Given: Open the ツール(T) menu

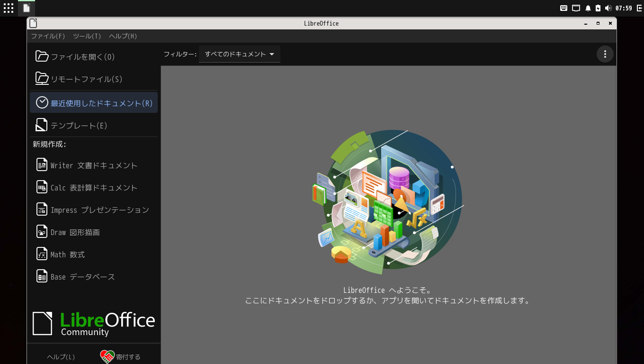Looking at the screenshot, I should click(x=87, y=36).
